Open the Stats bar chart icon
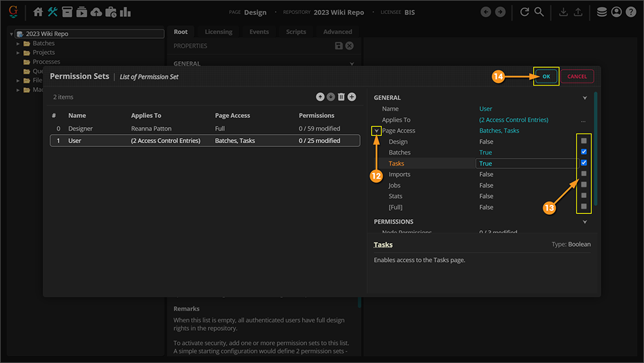Image resolution: width=644 pixels, height=363 pixels. [125, 12]
